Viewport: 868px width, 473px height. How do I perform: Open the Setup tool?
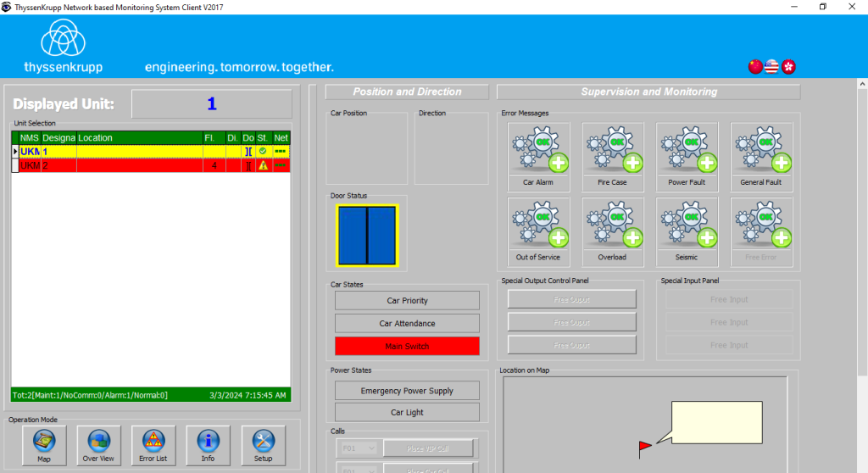click(263, 445)
